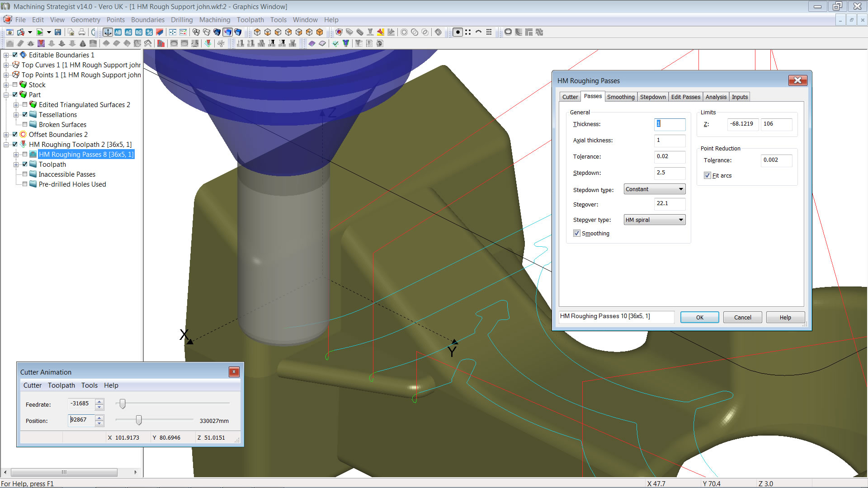Toggle the Fit arcs checkbox

click(x=708, y=176)
